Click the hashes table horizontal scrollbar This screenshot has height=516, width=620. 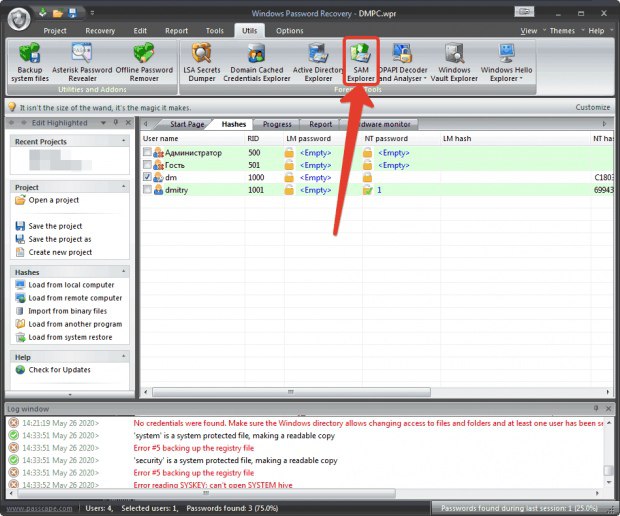tap(291, 392)
